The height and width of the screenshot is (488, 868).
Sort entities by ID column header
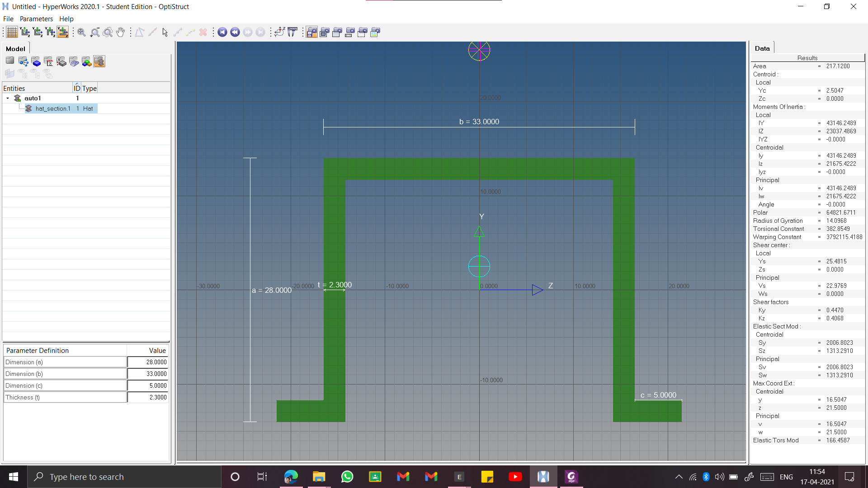pyautogui.click(x=77, y=88)
